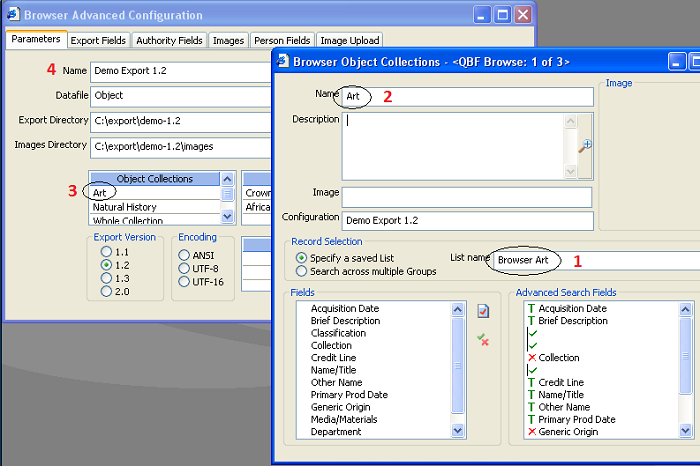This screenshot has height=466, width=700.
Task: Select Export Version 2.0
Action: (x=106, y=291)
